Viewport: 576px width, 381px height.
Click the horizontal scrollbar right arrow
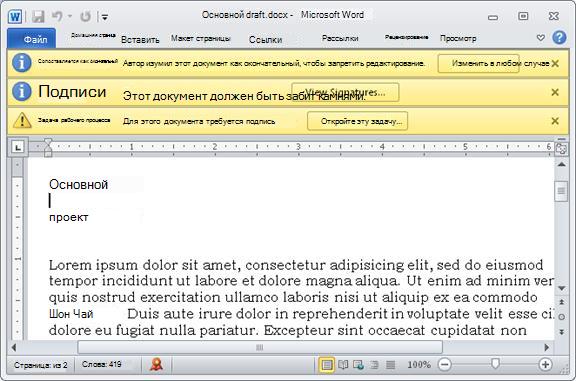click(x=547, y=347)
